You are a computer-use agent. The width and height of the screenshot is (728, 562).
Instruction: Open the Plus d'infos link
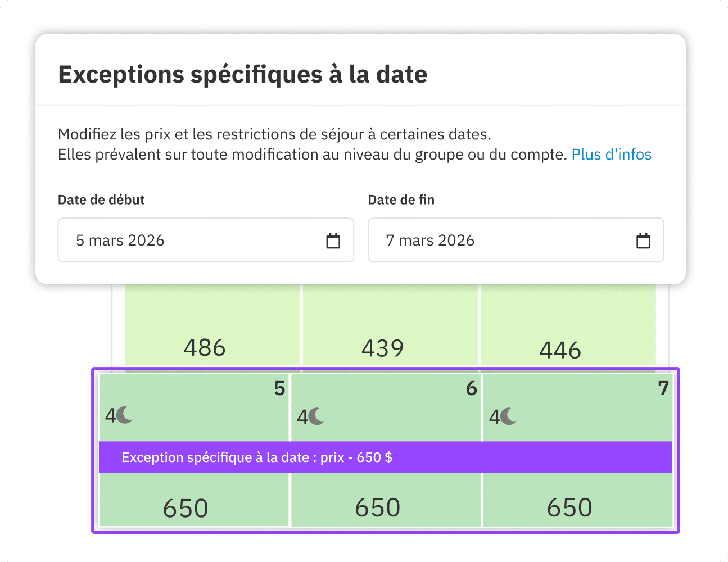[x=612, y=154]
